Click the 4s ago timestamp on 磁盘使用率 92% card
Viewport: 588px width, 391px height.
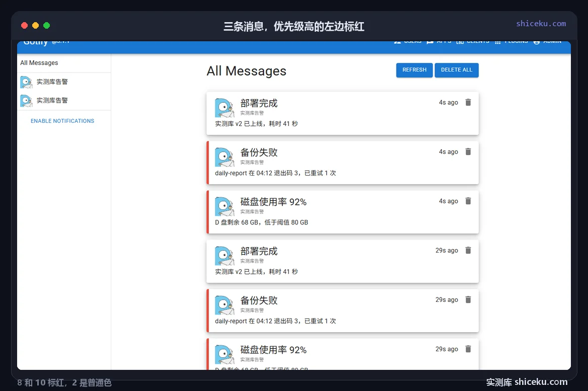449,201
